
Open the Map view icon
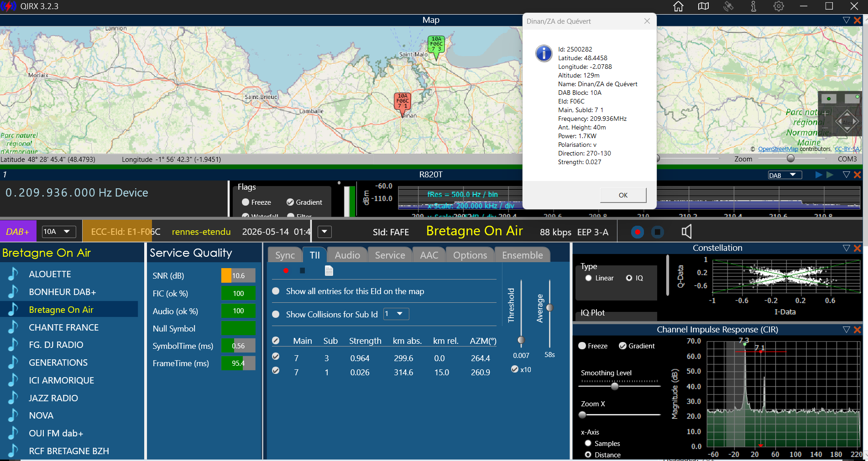tap(703, 6)
